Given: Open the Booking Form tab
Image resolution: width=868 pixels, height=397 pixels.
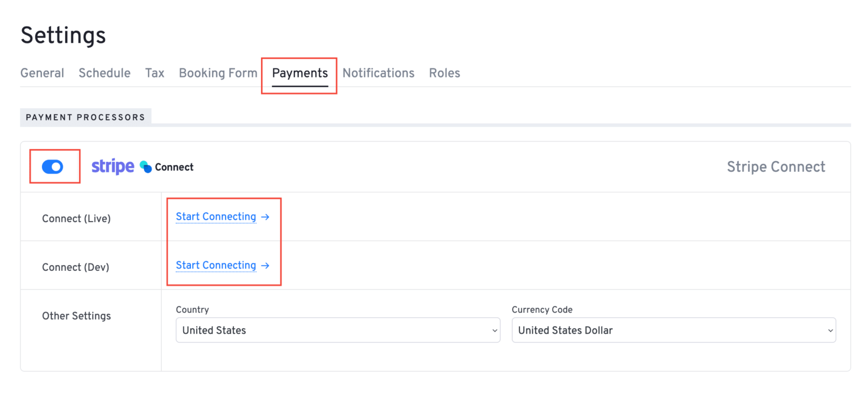Looking at the screenshot, I should (218, 73).
